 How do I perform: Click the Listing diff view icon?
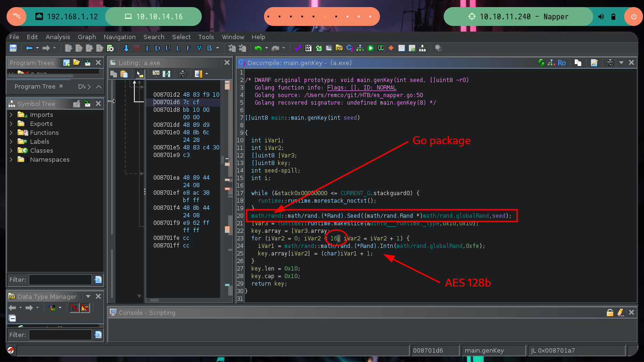click(166, 74)
